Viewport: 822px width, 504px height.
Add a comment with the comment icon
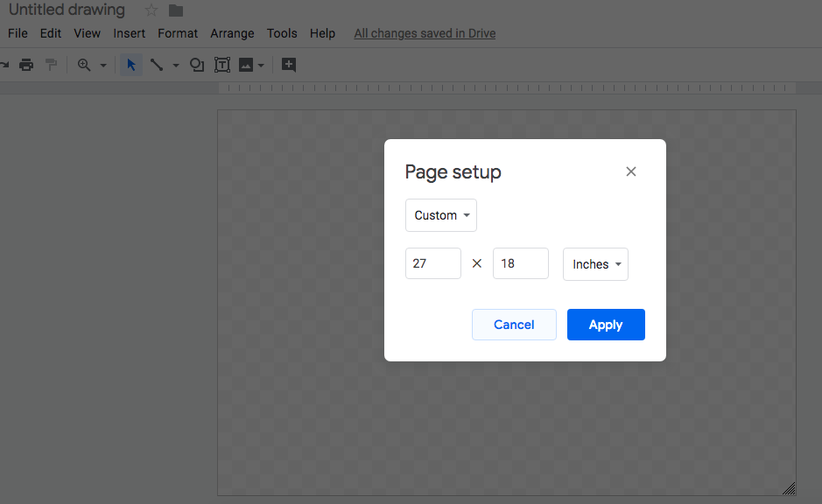click(x=289, y=65)
